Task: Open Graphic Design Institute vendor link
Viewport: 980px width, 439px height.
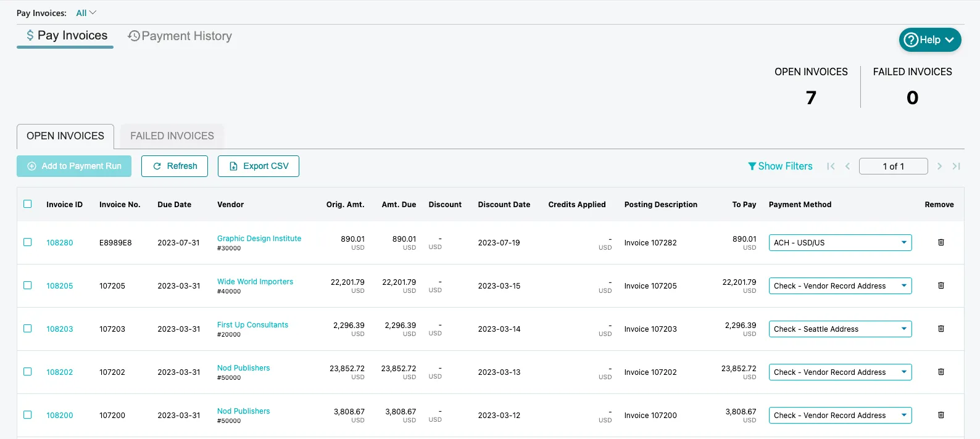Action: [259, 239]
